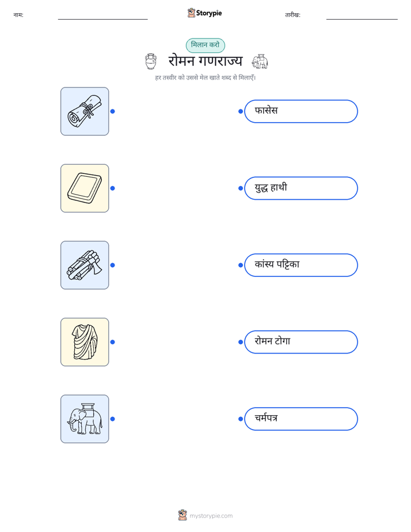411x532 pixels.
Task: Click the war elephant picture
Action: [85, 419]
